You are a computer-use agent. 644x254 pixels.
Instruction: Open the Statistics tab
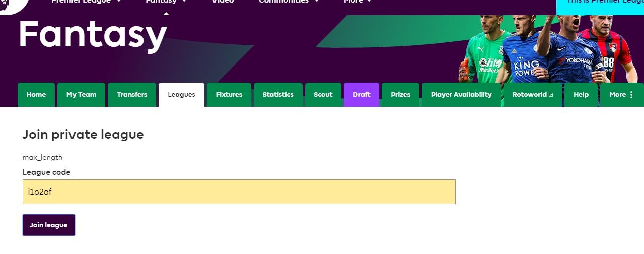(278, 95)
